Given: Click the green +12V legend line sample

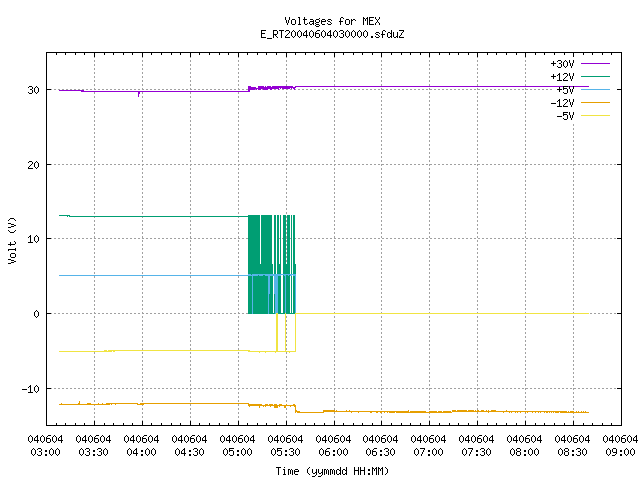Looking at the screenshot, I should (x=595, y=76).
